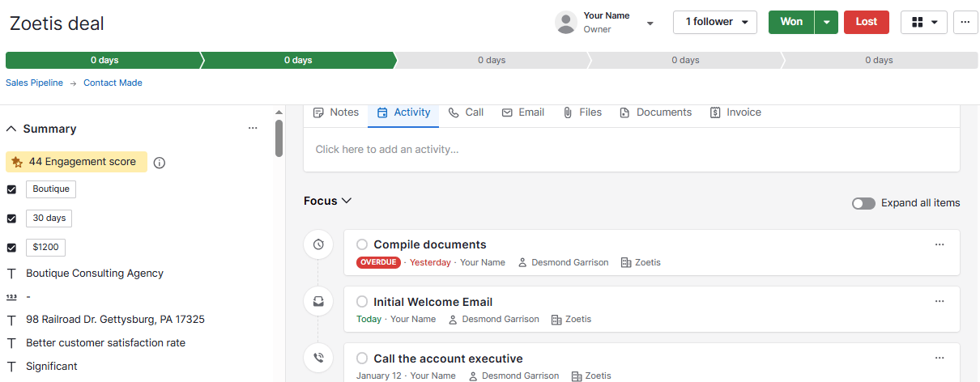Uncheck the $1200 checkbox

click(11, 248)
